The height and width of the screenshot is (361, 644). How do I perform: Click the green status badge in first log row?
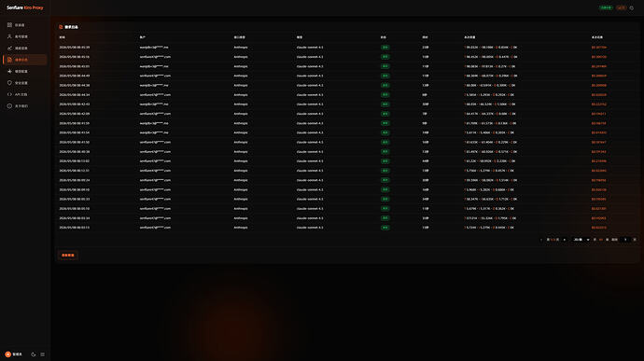click(x=385, y=48)
